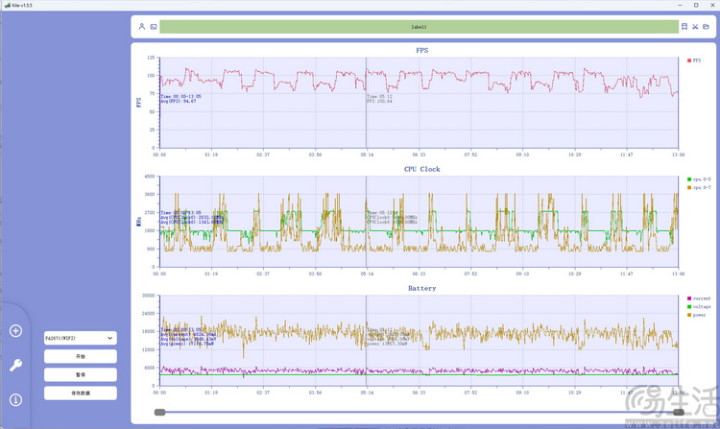Screen dimensions: 720x429
Task: Toggle the cpu 0-5 legend entry
Action: coord(699,179)
